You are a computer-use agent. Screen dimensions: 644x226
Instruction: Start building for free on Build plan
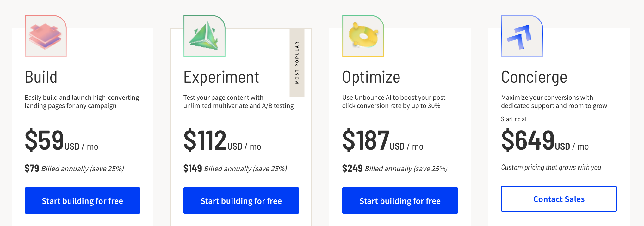click(x=83, y=201)
